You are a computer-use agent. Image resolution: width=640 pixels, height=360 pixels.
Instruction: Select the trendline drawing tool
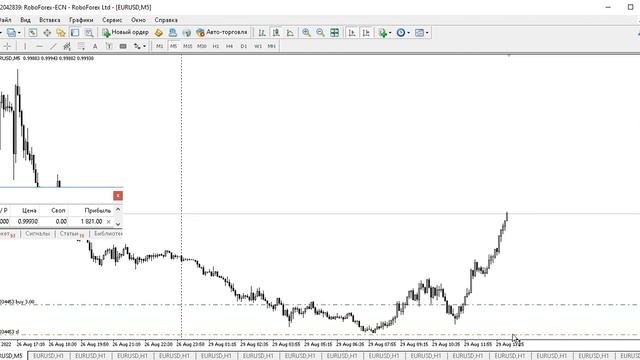tap(53, 46)
